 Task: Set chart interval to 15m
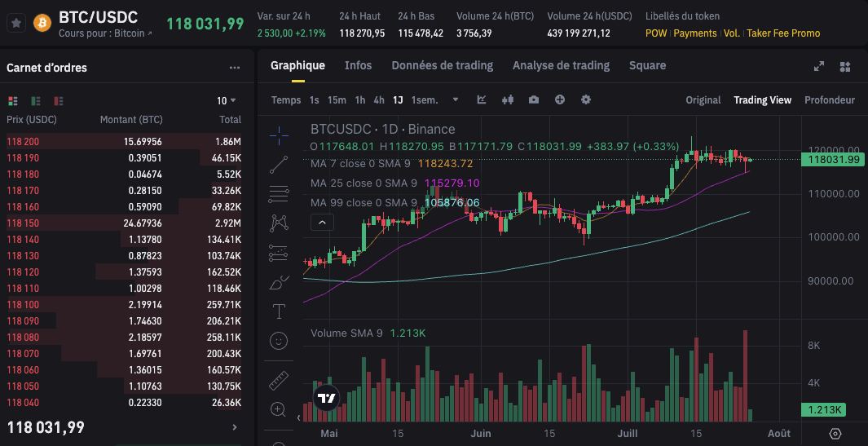(337, 100)
